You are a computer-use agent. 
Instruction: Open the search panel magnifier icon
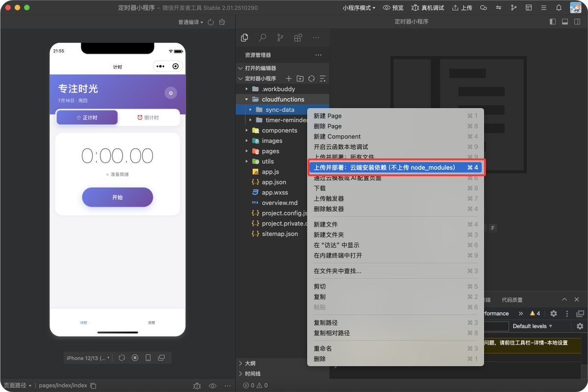263,38
